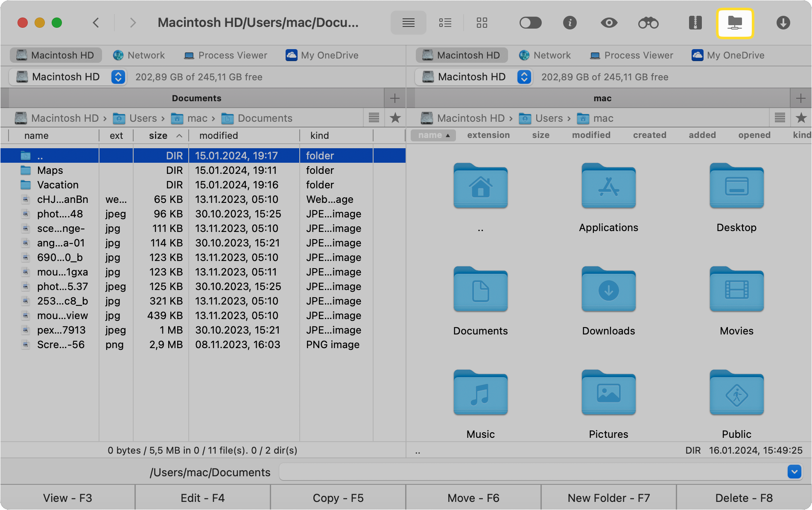Open the download manager
812x510 pixels.
[783, 23]
